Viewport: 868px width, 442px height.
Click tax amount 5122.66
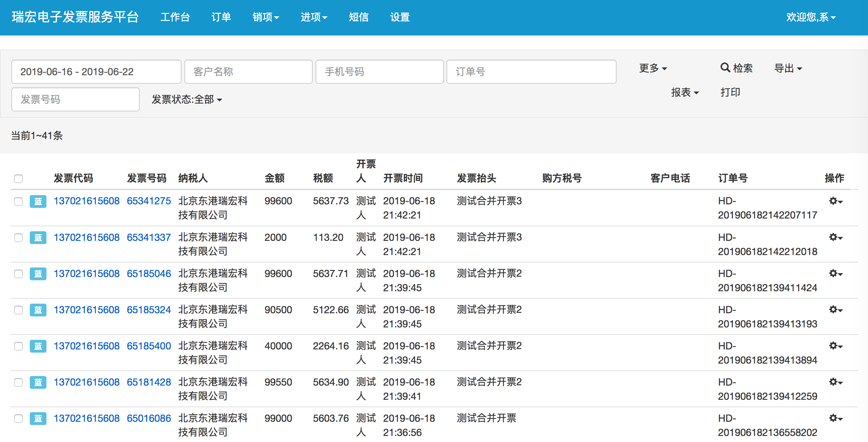[331, 310]
